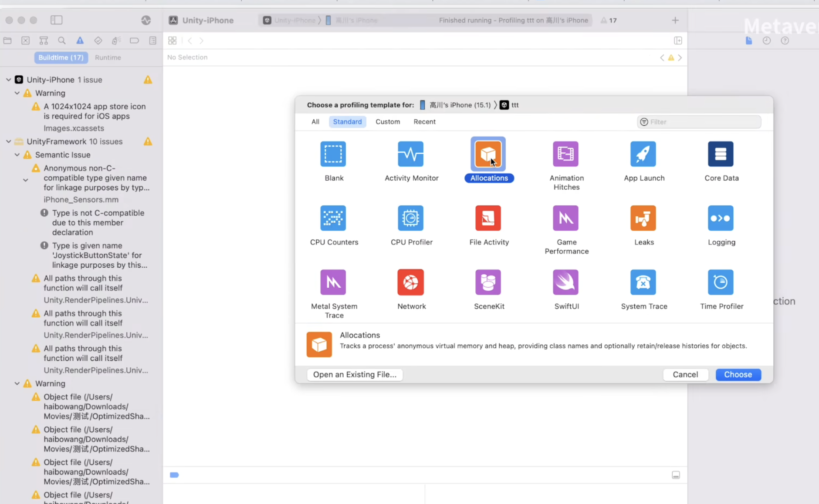
Task: Click the activity status icon in sidebar header
Action: pos(146,20)
